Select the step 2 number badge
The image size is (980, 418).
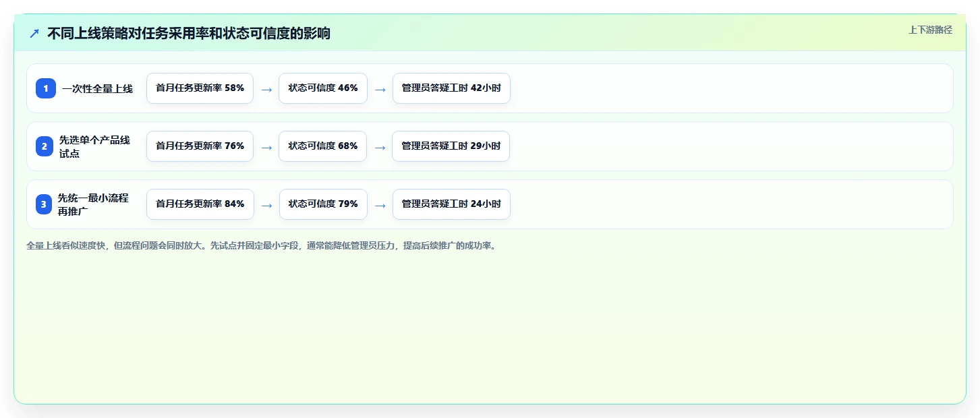tap(45, 146)
